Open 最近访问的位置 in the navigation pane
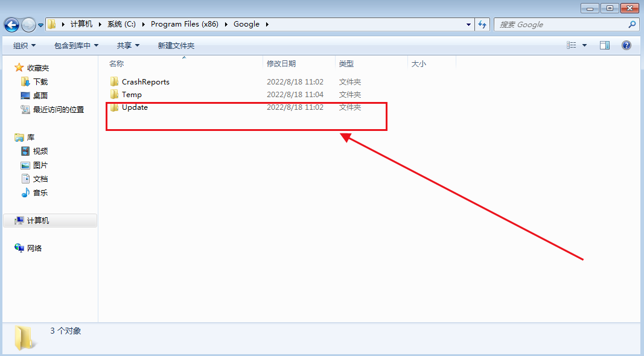The image size is (644, 356). coord(59,110)
